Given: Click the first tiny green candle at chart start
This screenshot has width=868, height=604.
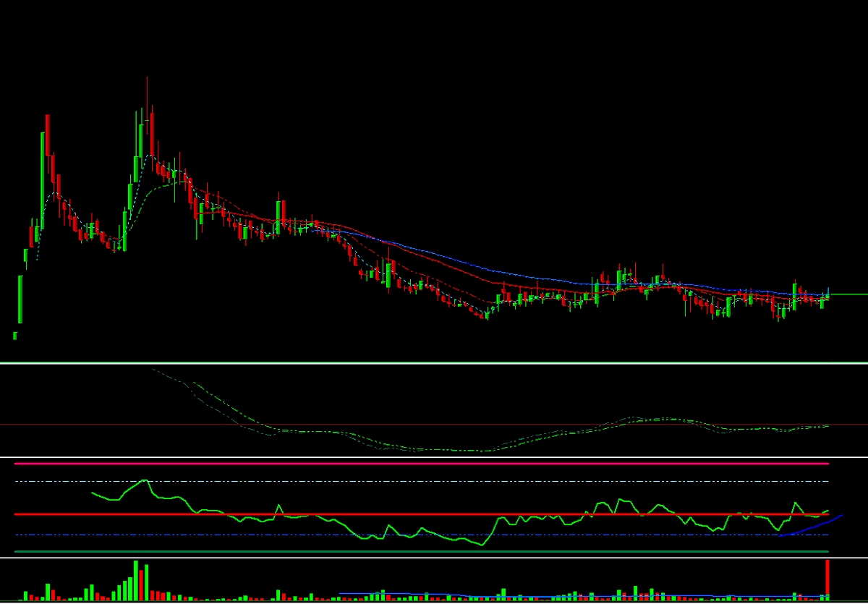Looking at the screenshot, I should (x=14, y=335).
